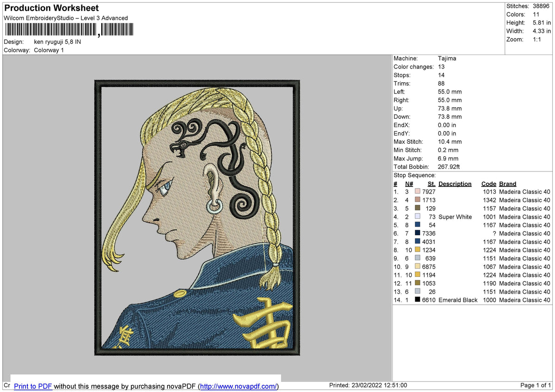
Task: Click the Page 1 of 1 indicator
Action: (x=536, y=386)
